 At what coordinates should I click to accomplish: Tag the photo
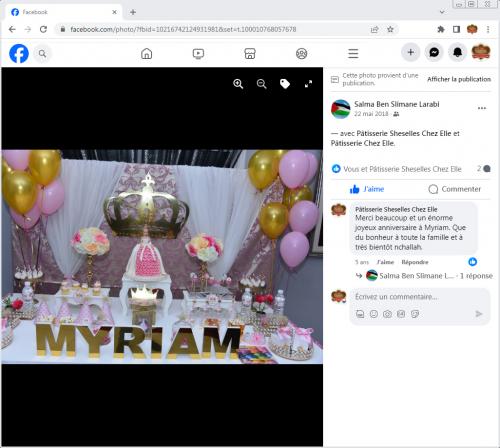pos(285,84)
